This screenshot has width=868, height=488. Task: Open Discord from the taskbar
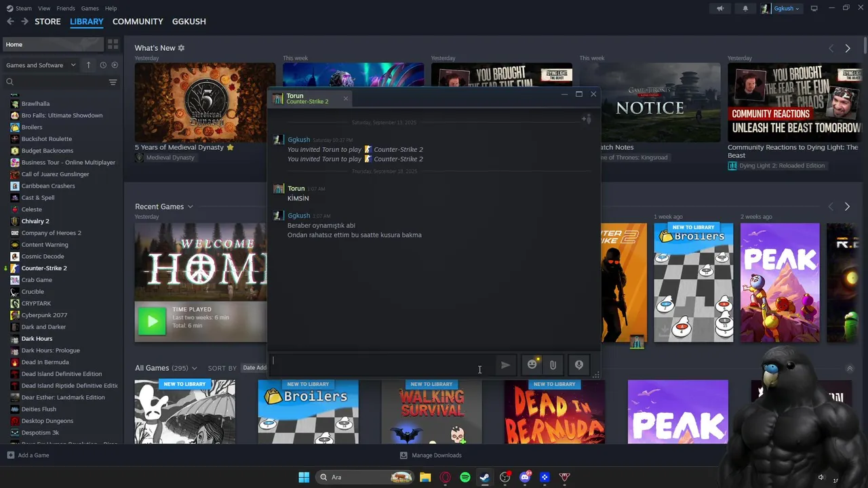tap(525, 477)
